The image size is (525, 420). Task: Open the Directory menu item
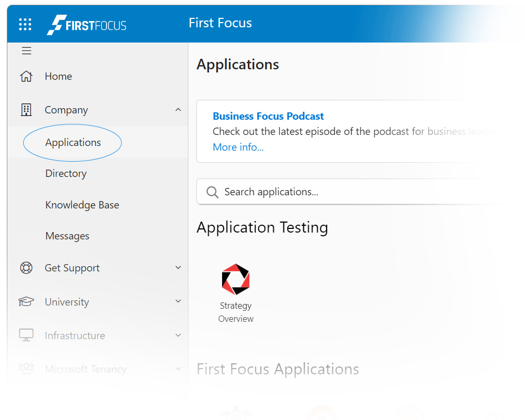pos(66,173)
